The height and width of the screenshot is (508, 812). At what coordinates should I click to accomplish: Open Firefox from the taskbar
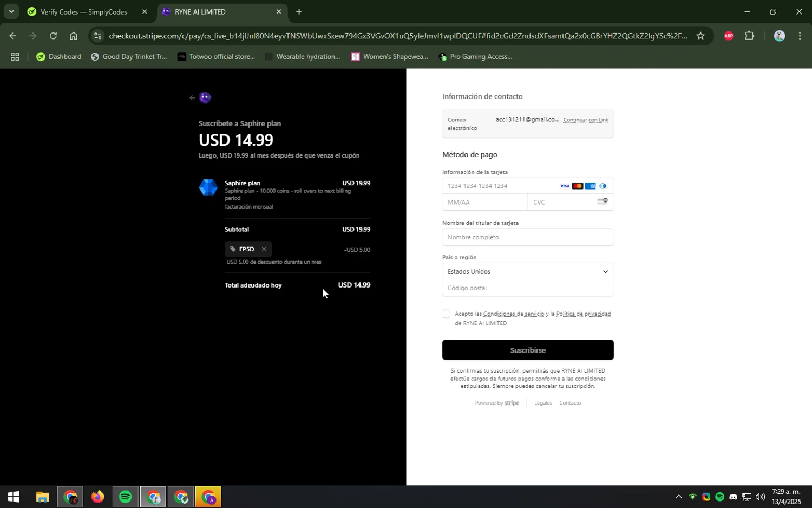[x=97, y=497]
